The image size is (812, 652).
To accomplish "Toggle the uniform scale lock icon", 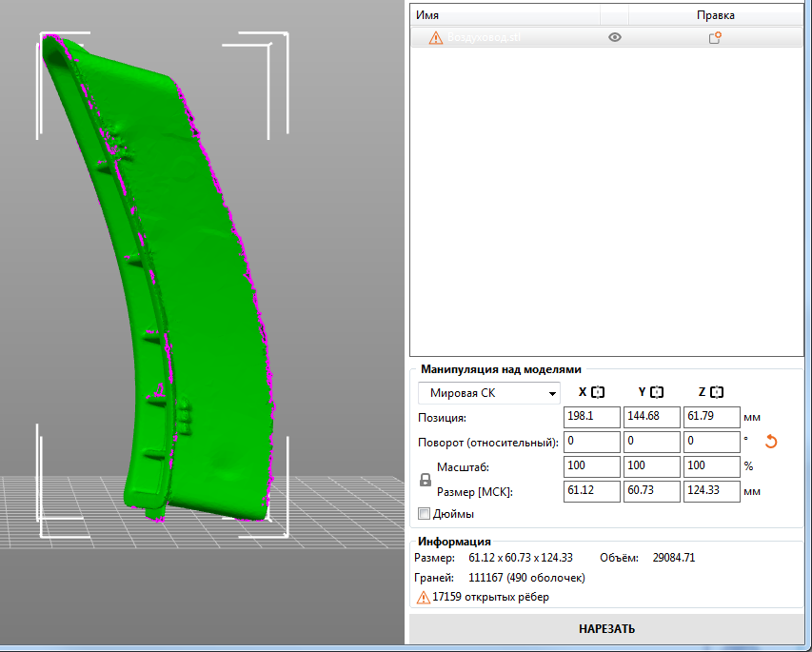I will pos(426,481).
